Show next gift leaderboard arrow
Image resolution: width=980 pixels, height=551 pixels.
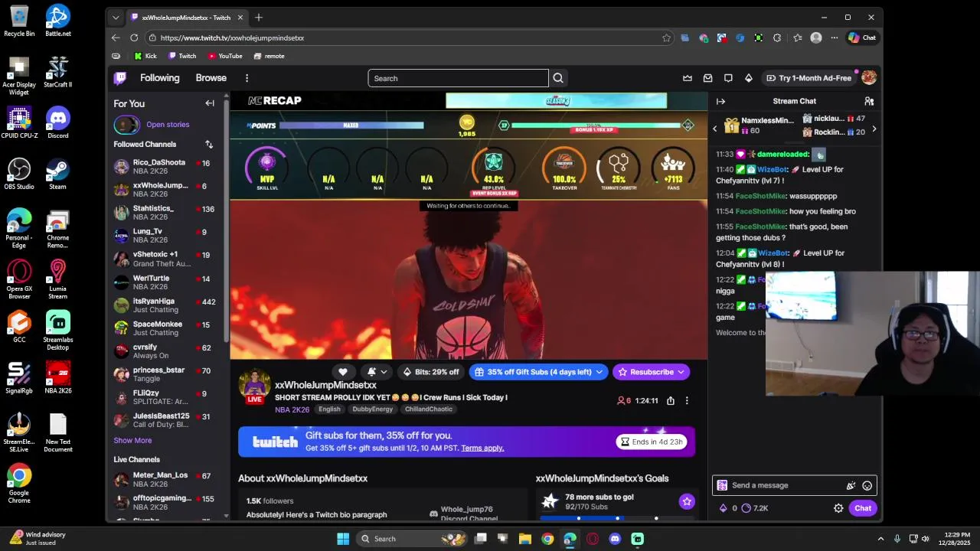coord(874,129)
